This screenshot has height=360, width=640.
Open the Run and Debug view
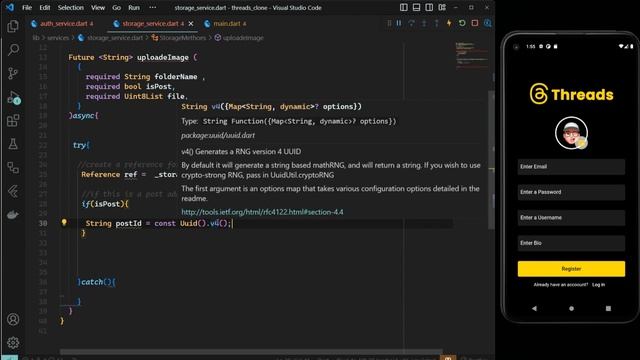(13, 98)
